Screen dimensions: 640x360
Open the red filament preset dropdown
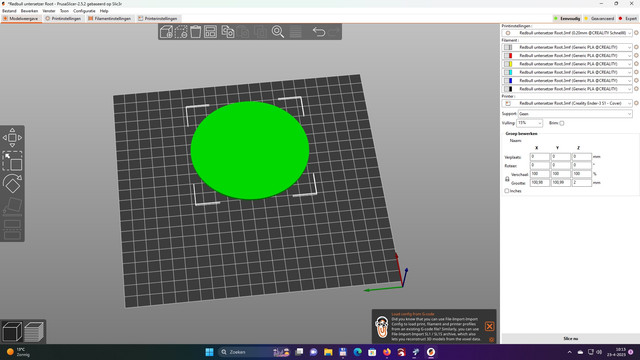click(567, 56)
